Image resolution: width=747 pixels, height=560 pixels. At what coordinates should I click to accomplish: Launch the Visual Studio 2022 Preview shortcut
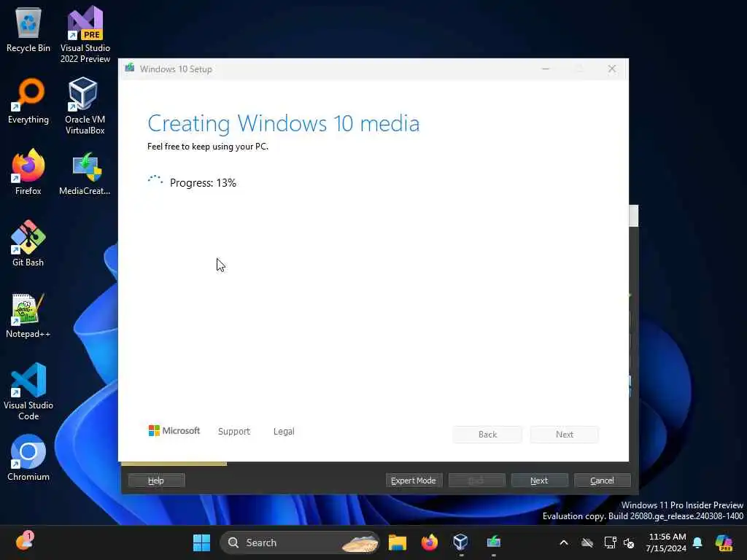point(85,34)
